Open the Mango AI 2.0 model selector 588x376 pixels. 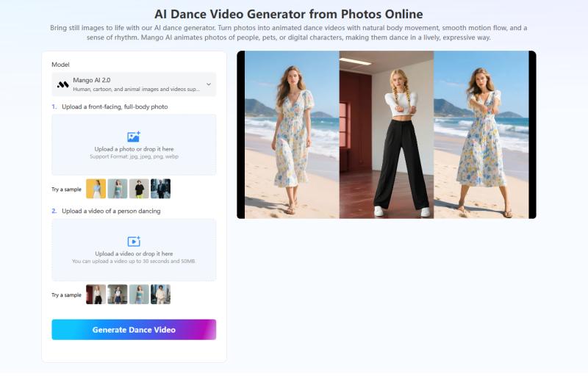(134, 84)
